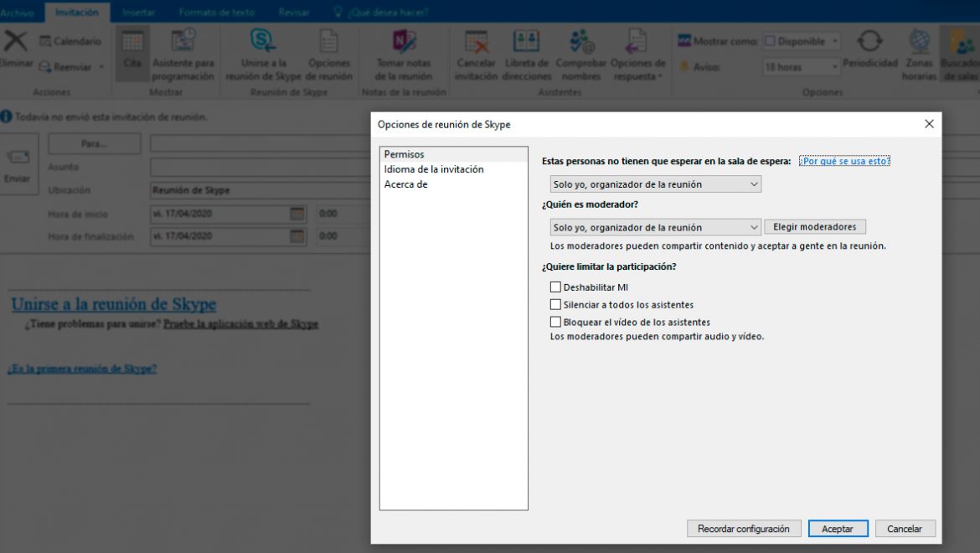Click the Eliminar (delete) X icon

[x=15, y=41]
